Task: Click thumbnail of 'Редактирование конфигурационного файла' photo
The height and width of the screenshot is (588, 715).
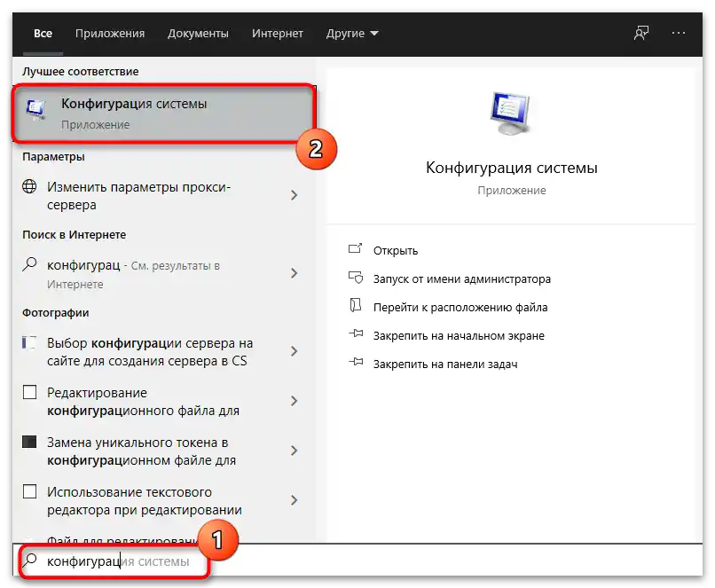Action: pos(29,392)
